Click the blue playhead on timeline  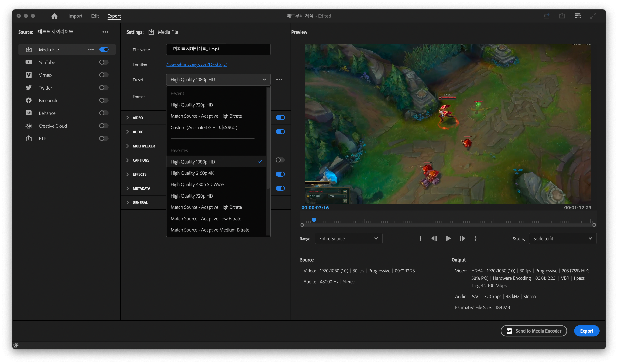(x=314, y=220)
